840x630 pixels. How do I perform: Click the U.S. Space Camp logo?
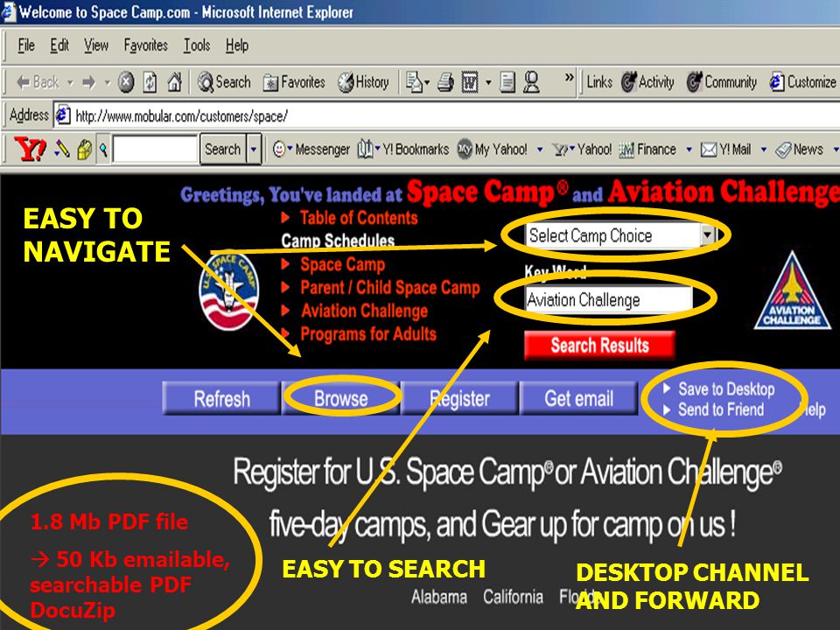pos(229,290)
